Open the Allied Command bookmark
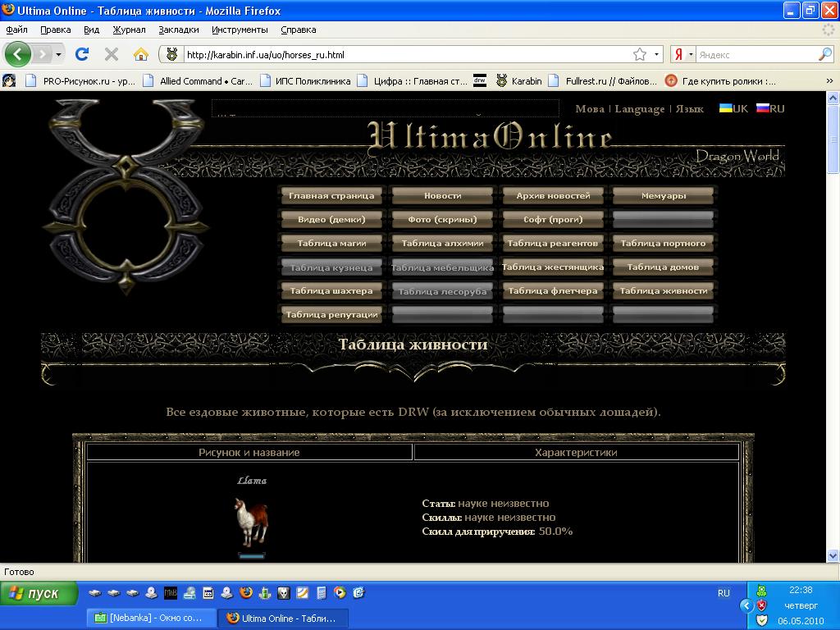The height and width of the screenshot is (630, 840). pos(199,81)
